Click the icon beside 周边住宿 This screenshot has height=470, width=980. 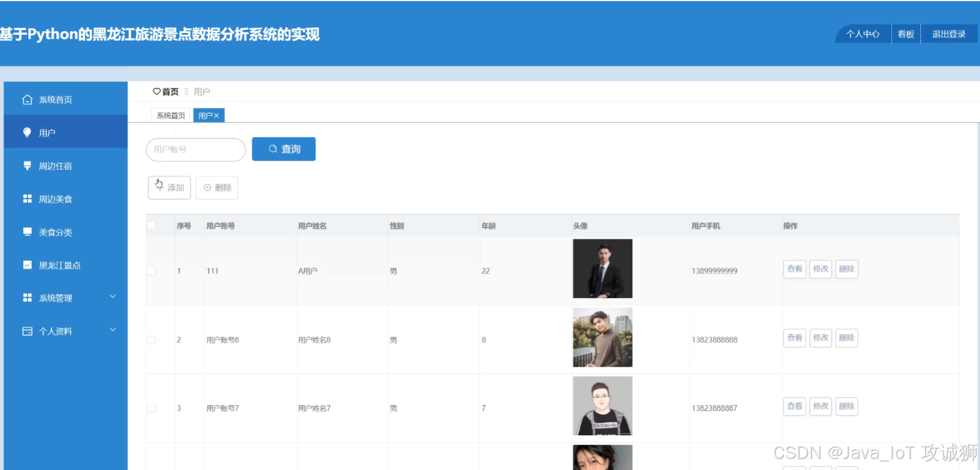27,166
